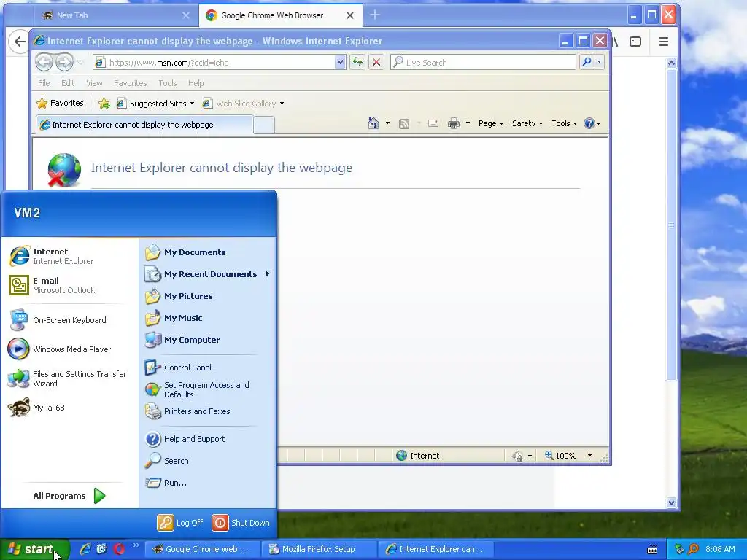Click the IE Home icon
Screen dimensions: 747x560
point(373,123)
